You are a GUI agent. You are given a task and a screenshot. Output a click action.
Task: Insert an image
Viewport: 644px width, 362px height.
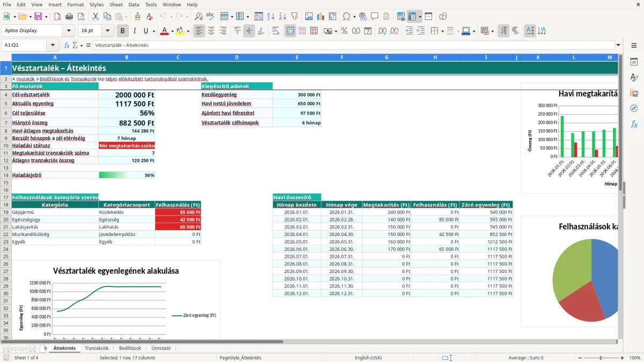309,17
